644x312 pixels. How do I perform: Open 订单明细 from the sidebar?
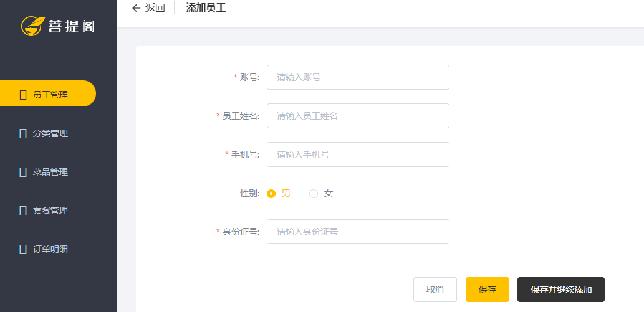tap(50, 249)
